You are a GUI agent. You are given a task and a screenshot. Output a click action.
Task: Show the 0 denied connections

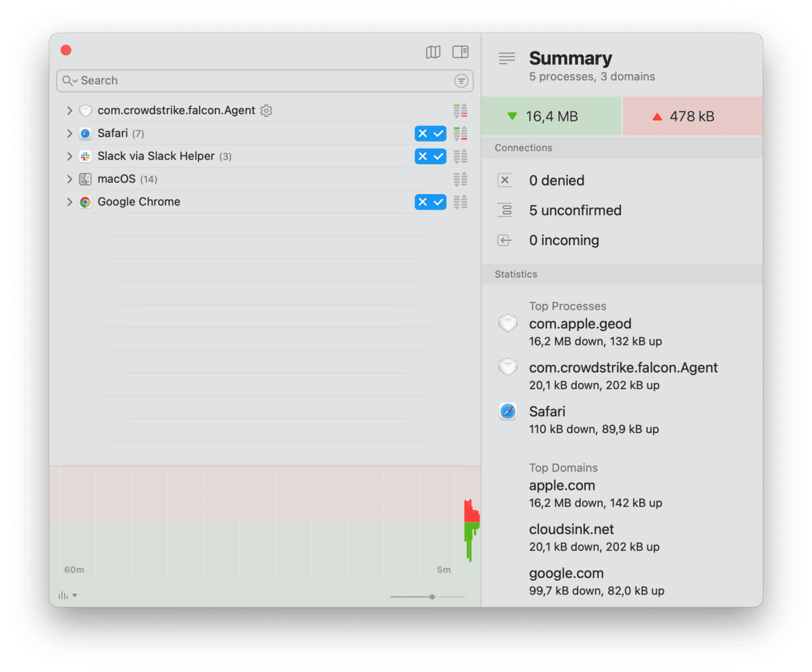(x=556, y=181)
